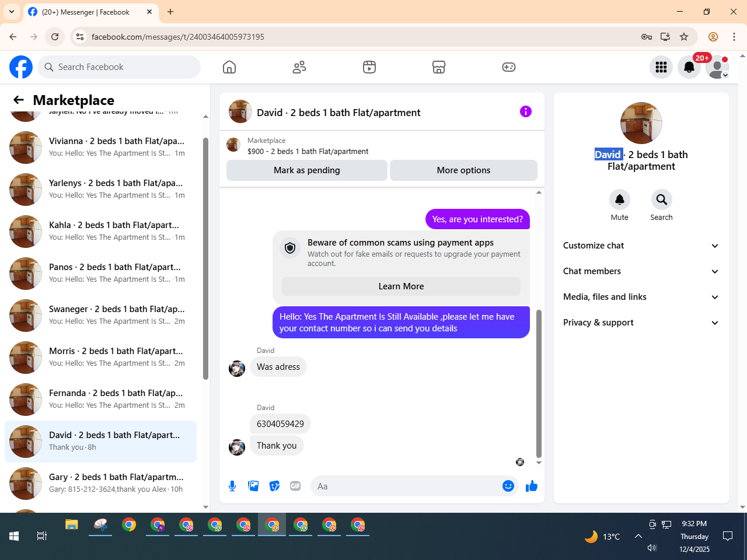
Task: Open the Chrome profile icon
Action: 713,37
